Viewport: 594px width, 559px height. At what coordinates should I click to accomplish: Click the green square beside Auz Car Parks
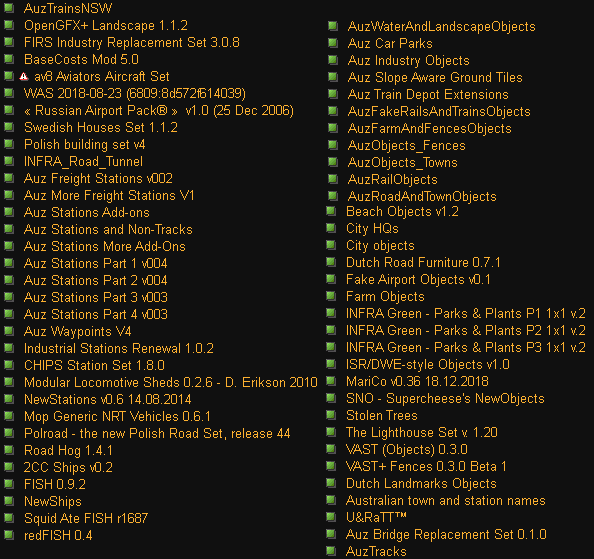point(333,43)
